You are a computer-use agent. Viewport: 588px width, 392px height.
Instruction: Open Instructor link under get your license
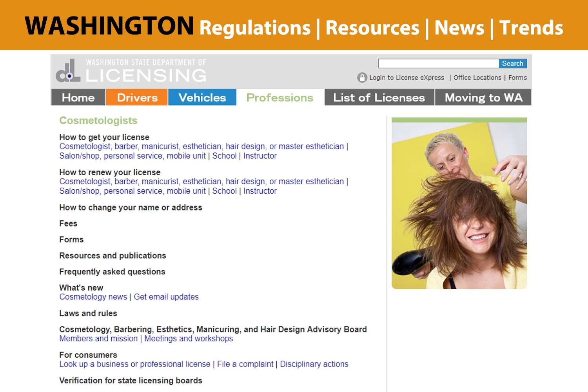click(260, 156)
